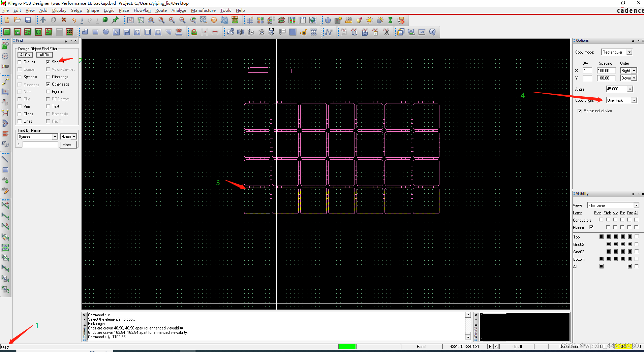Click the X spacing 100.00 input field
Screen dimensions: 644x352
(x=606, y=71)
